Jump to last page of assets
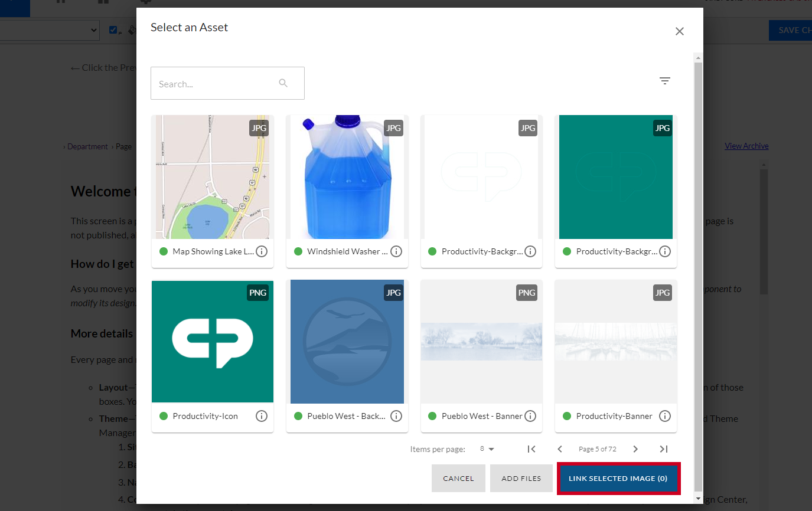The width and height of the screenshot is (812, 511). pos(664,449)
